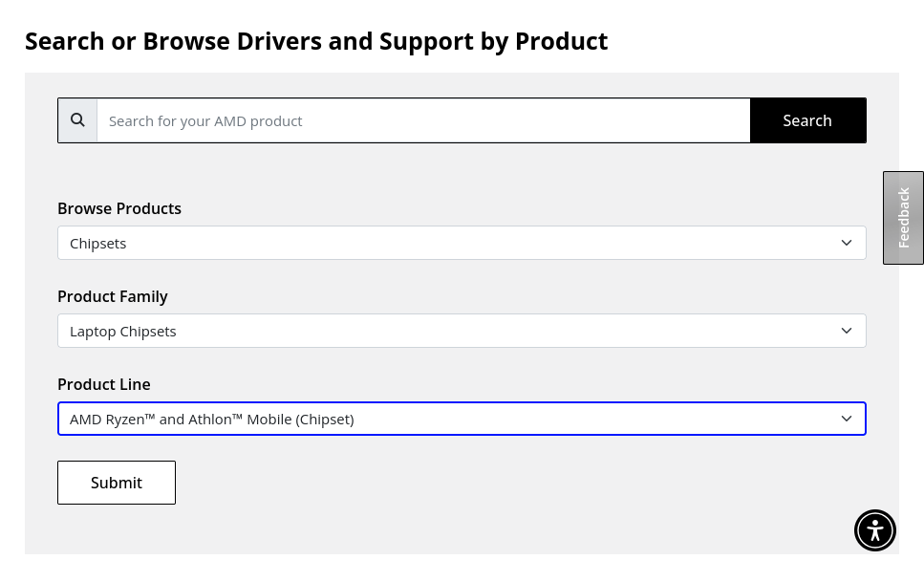This screenshot has width=924, height=582.
Task: Focus the AMD product search field
Action: (423, 120)
